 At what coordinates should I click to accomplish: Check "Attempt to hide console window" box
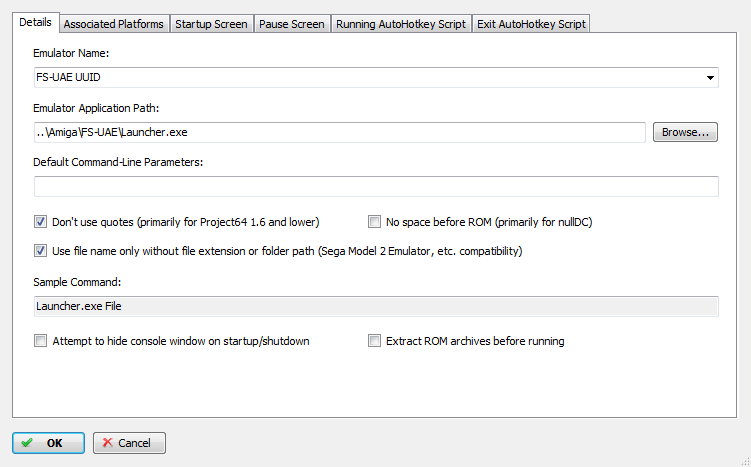40,341
